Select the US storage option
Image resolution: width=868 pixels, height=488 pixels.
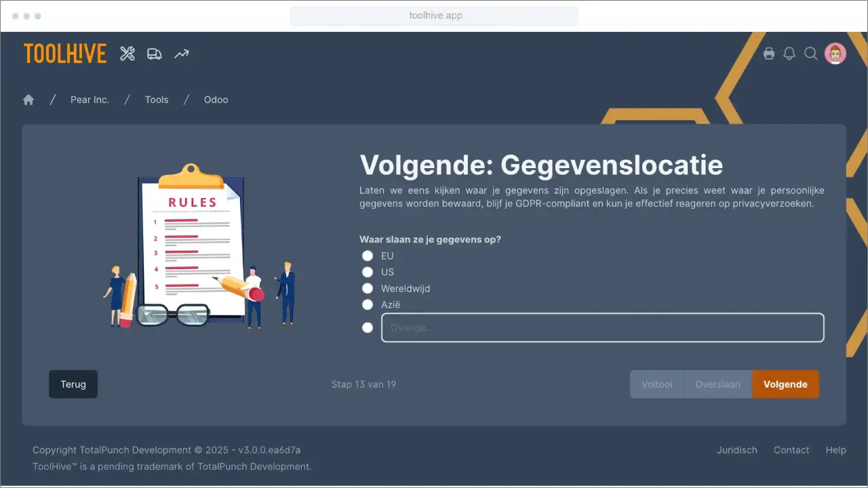367,272
